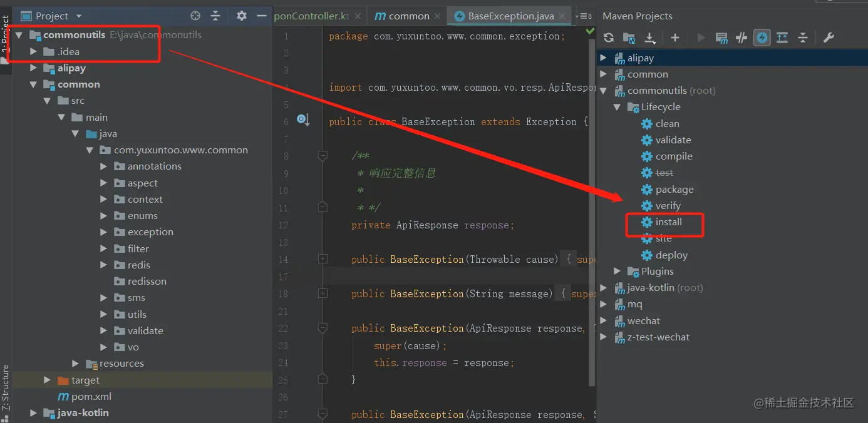Image resolution: width=868 pixels, height=423 pixels.
Task: Collapse all in Project panel
Action: coord(215,16)
